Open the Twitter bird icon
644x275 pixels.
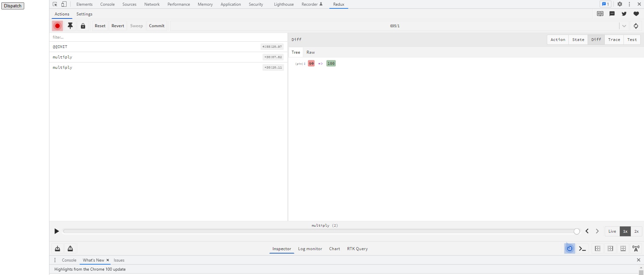click(x=624, y=14)
